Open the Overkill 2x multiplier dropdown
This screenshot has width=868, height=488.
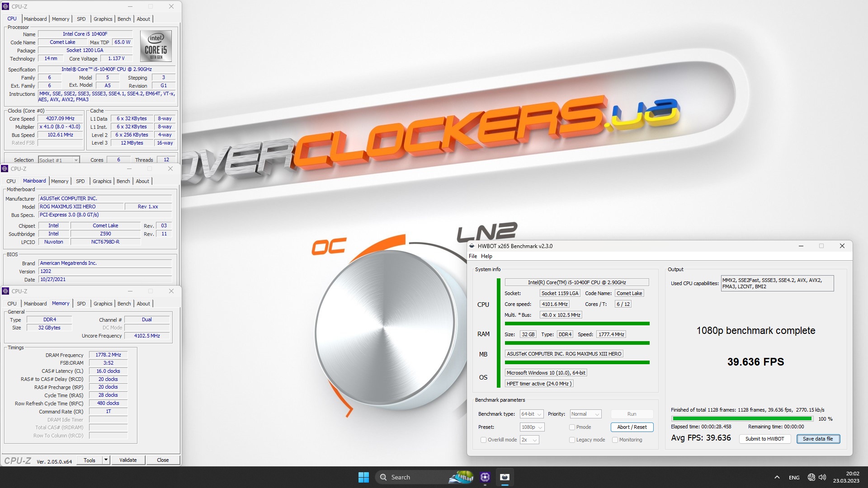529,440
